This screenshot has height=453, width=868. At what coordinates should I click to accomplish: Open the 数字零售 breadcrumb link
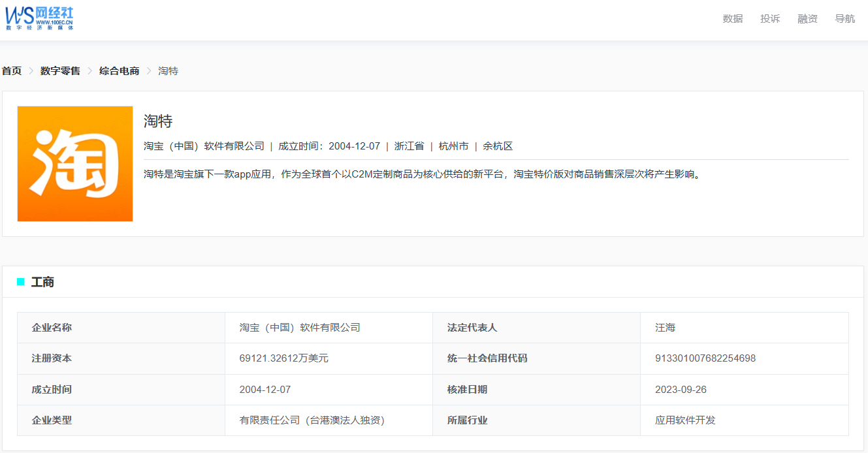click(x=60, y=70)
